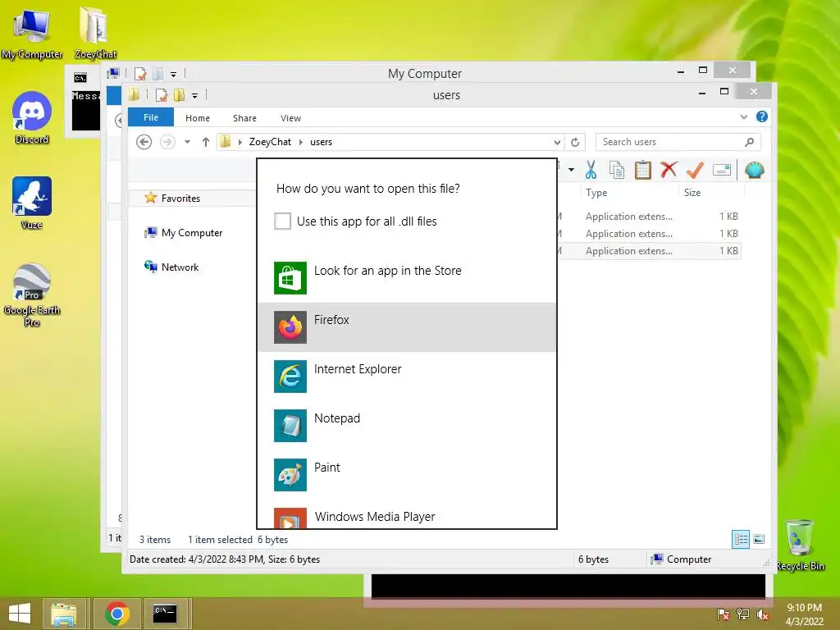Open the Recycle Bin
The width and height of the screenshot is (840, 630).
tap(800, 545)
